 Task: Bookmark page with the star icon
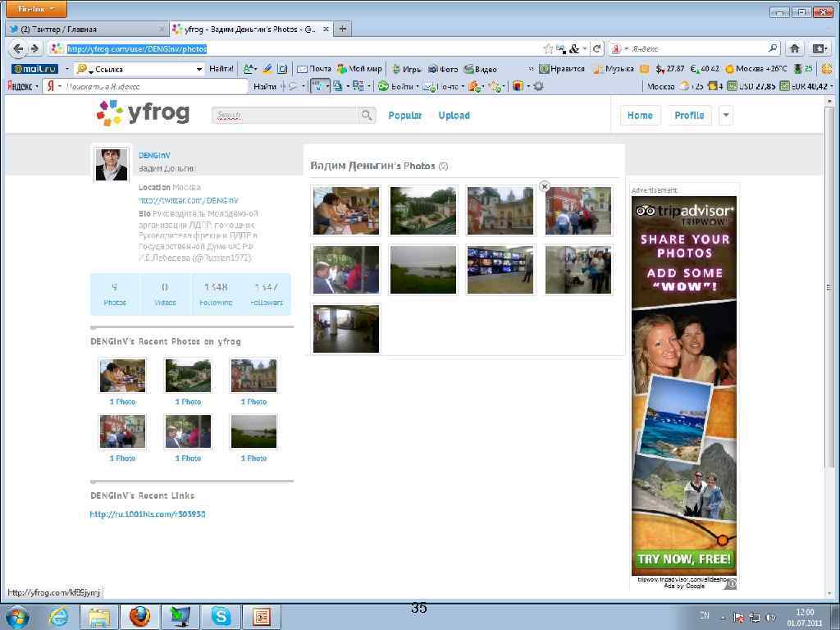click(547, 48)
